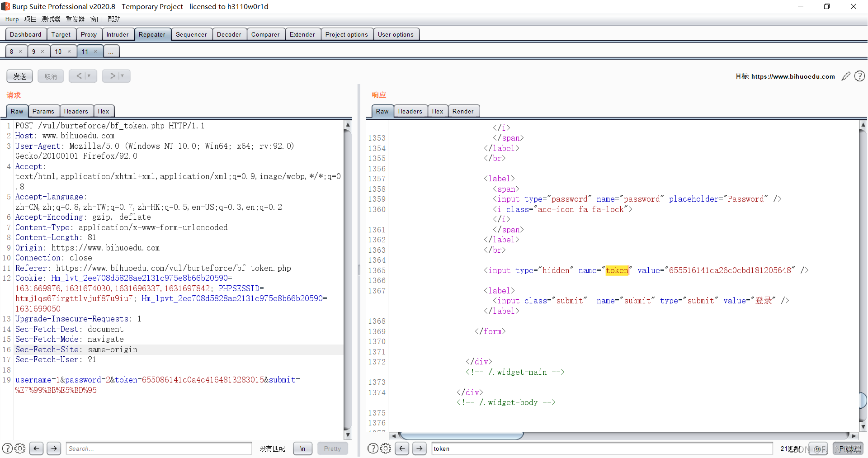
Task: Open response search settings gear
Action: tap(386, 449)
